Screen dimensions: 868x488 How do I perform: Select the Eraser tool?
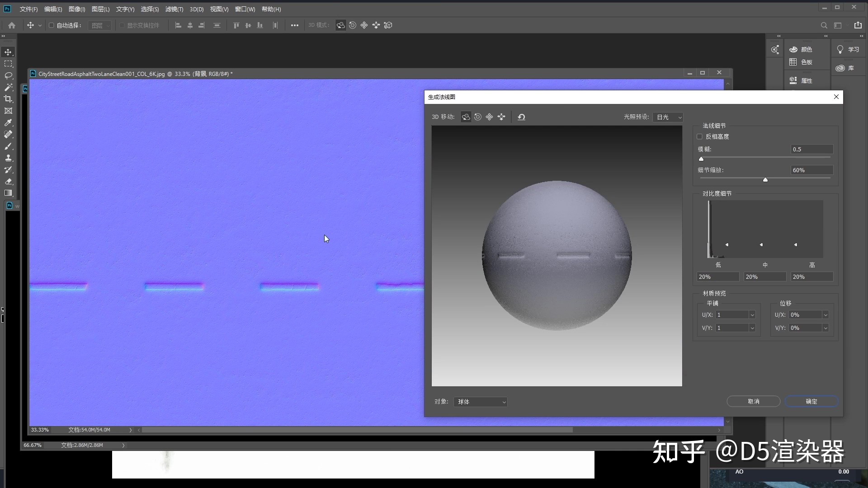tap(8, 181)
